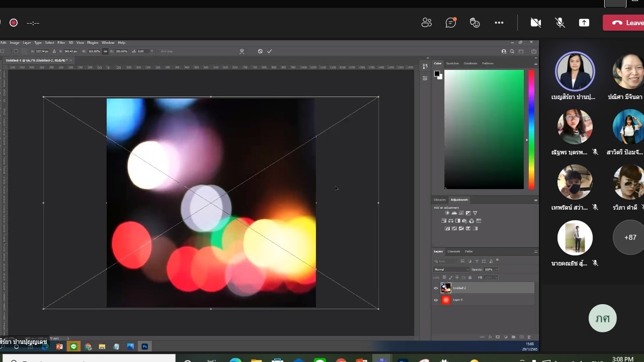Viewport: 644px width, 362px height.
Task: Toggle the link between width and height
Action: click(x=105, y=51)
